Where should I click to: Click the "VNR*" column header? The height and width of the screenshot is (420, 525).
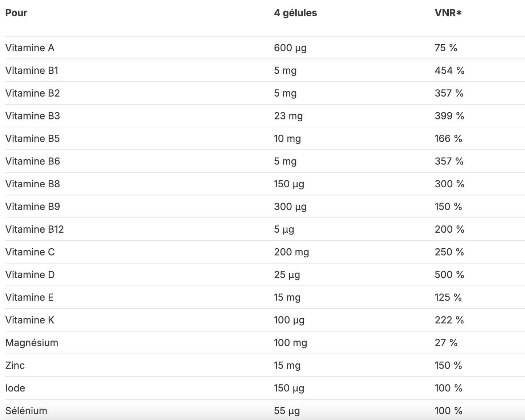(x=448, y=13)
